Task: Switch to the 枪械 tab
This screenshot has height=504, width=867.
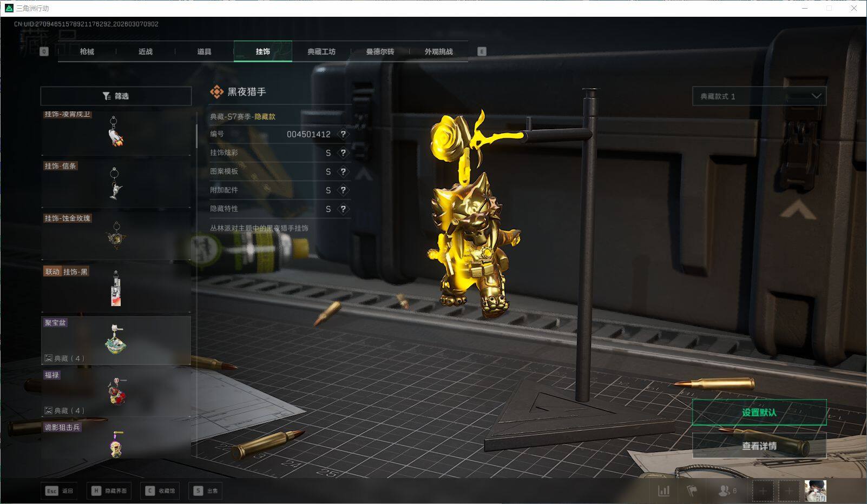Action: 87,51
